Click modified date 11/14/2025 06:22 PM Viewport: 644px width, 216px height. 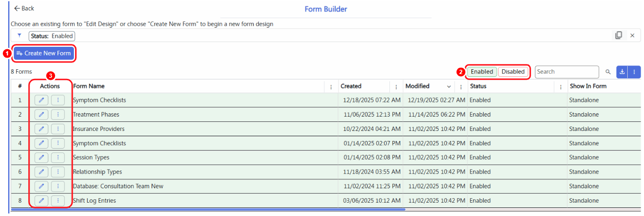(x=436, y=115)
